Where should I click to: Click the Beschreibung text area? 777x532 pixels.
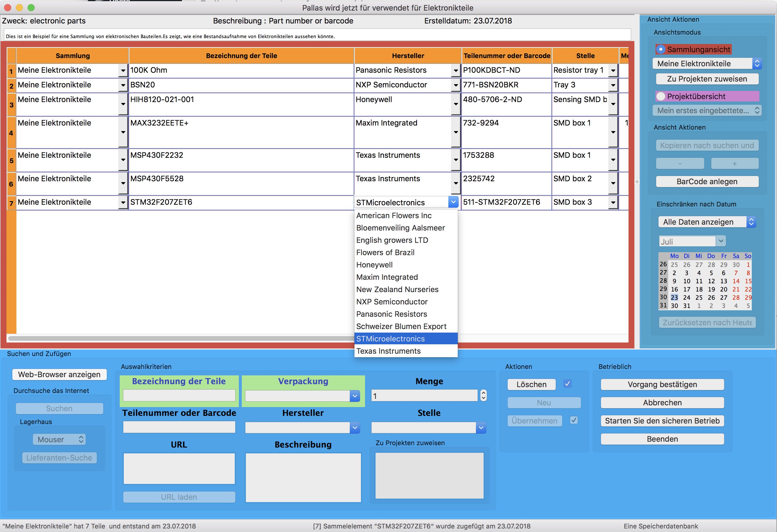[303, 477]
